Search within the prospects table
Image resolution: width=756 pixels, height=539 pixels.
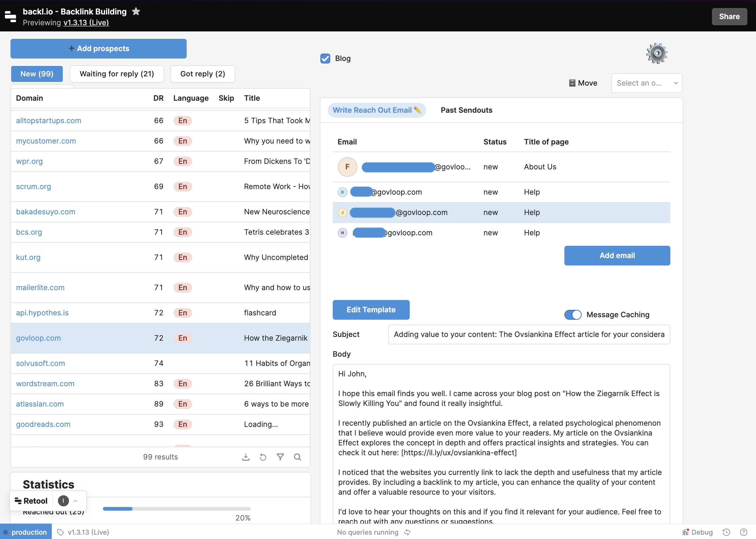pyautogui.click(x=297, y=457)
